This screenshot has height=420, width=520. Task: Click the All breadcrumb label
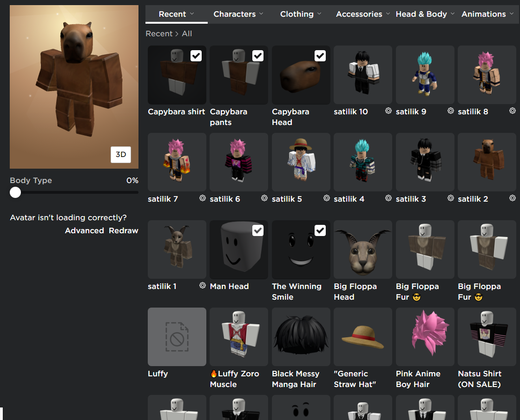[187, 33]
